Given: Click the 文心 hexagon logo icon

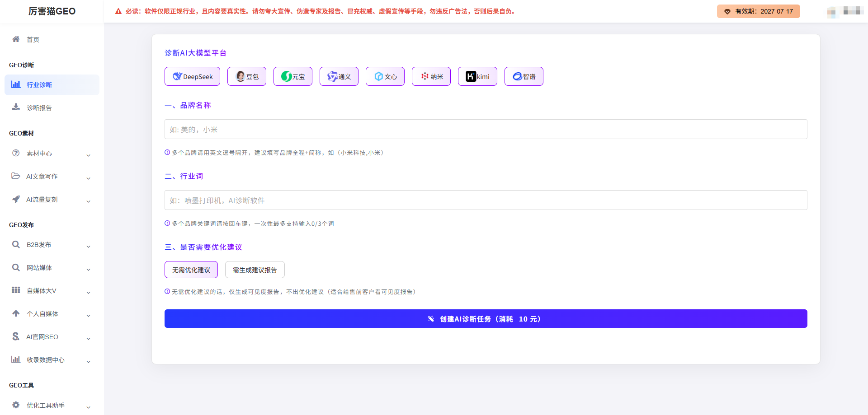Looking at the screenshot, I should point(379,76).
